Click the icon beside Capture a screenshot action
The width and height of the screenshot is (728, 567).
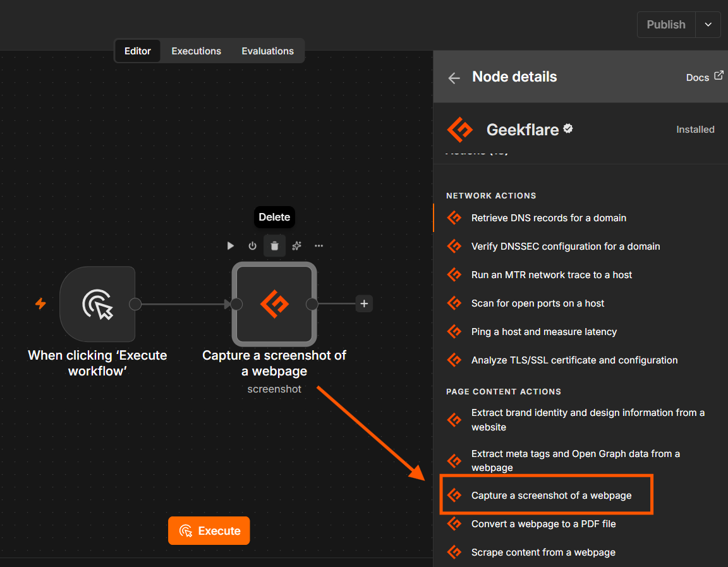coord(454,495)
